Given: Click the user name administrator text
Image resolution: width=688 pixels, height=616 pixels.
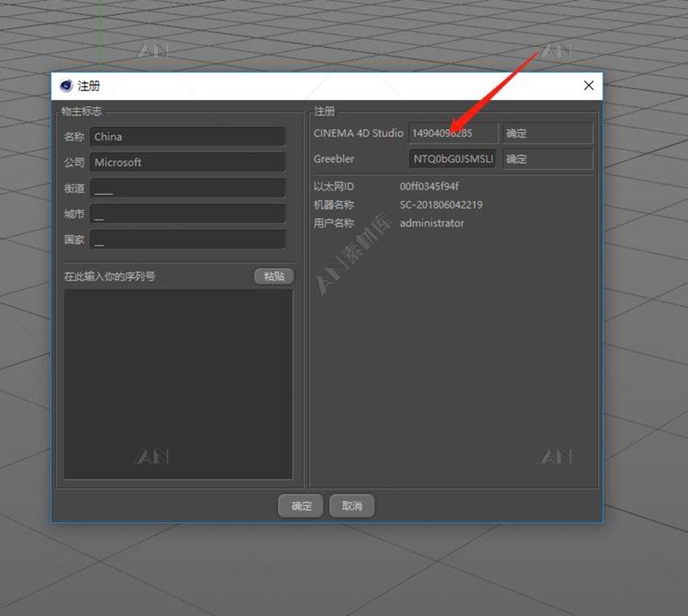Looking at the screenshot, I should pyautogui.click(x=432, y=223).
